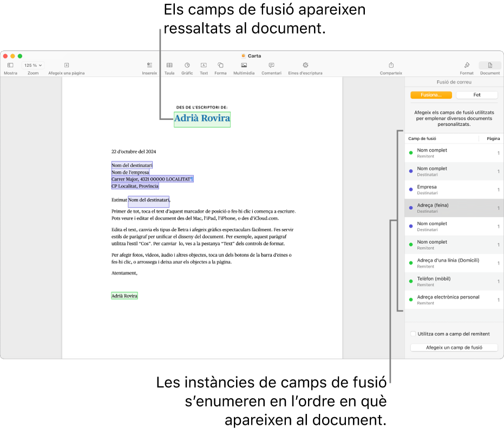Click the orange Fusiona... button
The image size is (504, 434).
coord(431,95)
